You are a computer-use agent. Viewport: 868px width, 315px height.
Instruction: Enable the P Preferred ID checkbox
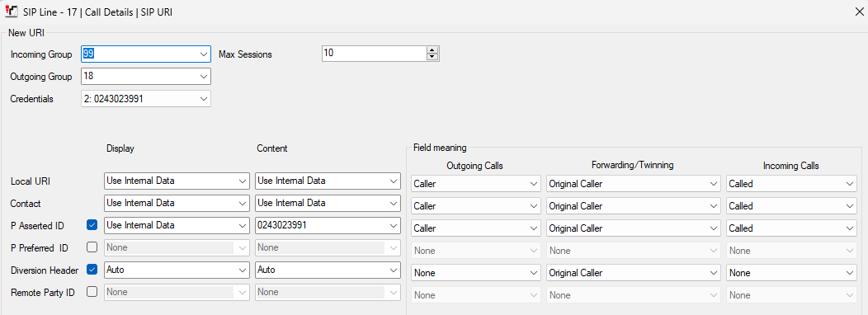[92, 247]
